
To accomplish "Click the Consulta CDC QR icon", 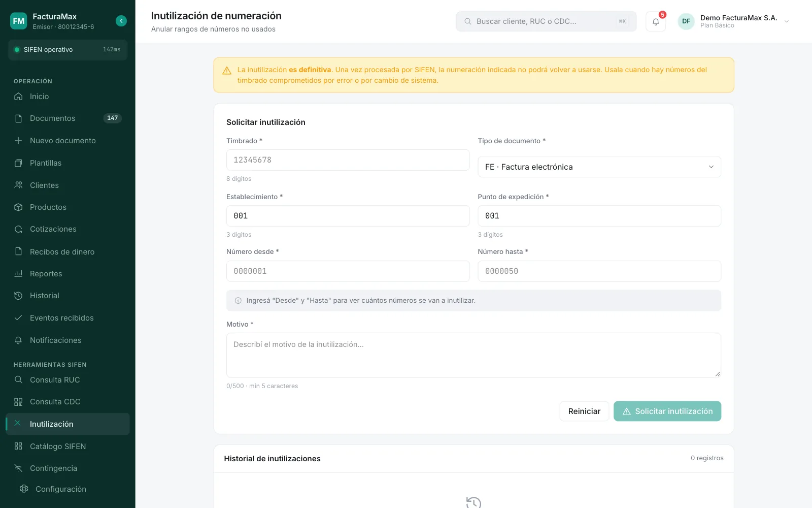I will [x=18, y=402].
